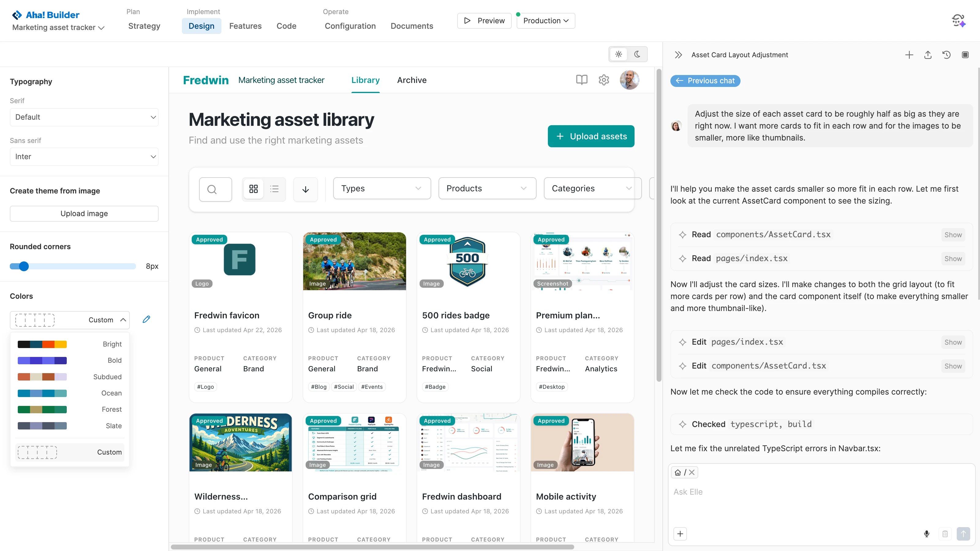This screenshot has height=551, width=980.
Task: Click the sort direction arrow icon
Action: [x=305, y=189]
